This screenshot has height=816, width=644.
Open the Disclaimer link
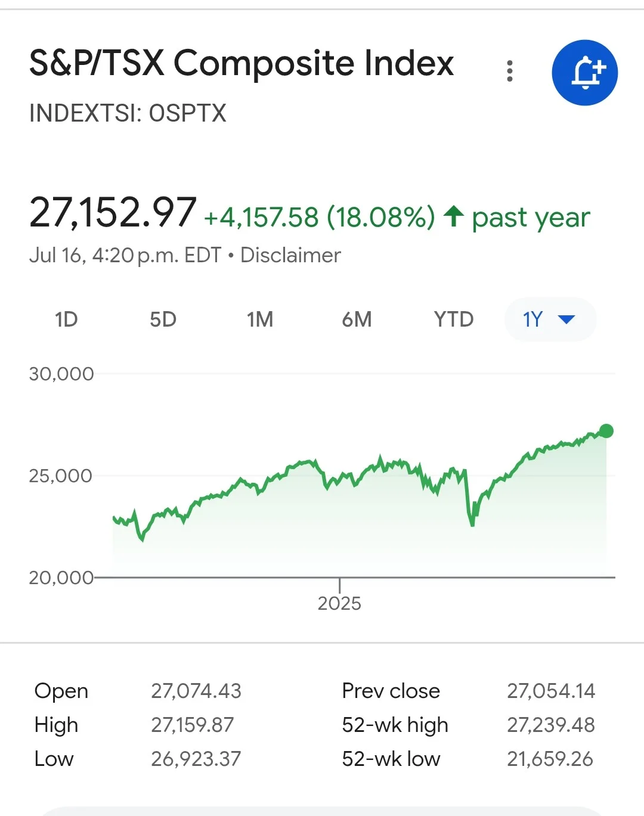[x=290, y=255]
